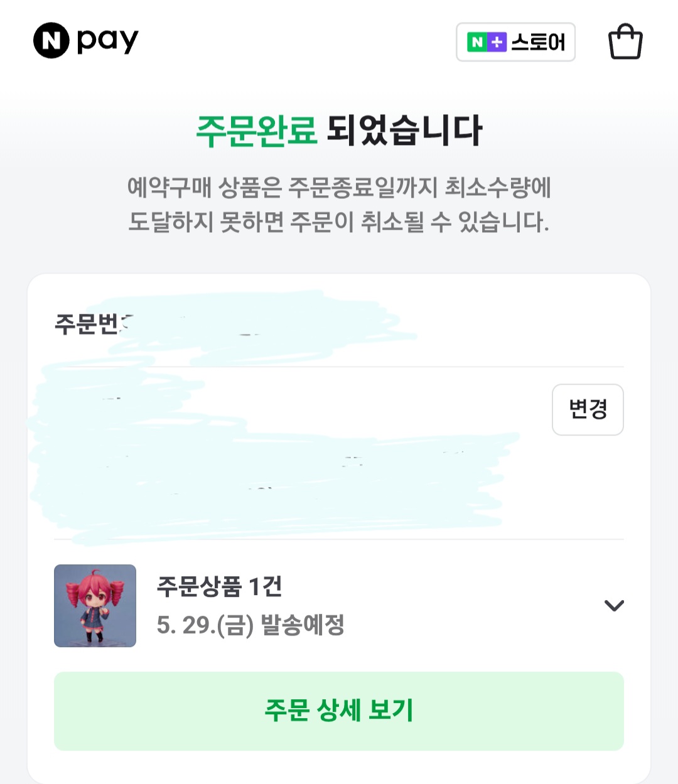Click the N Pay logo
Viewport: 678px width, 784px height.
coord(85,41)
